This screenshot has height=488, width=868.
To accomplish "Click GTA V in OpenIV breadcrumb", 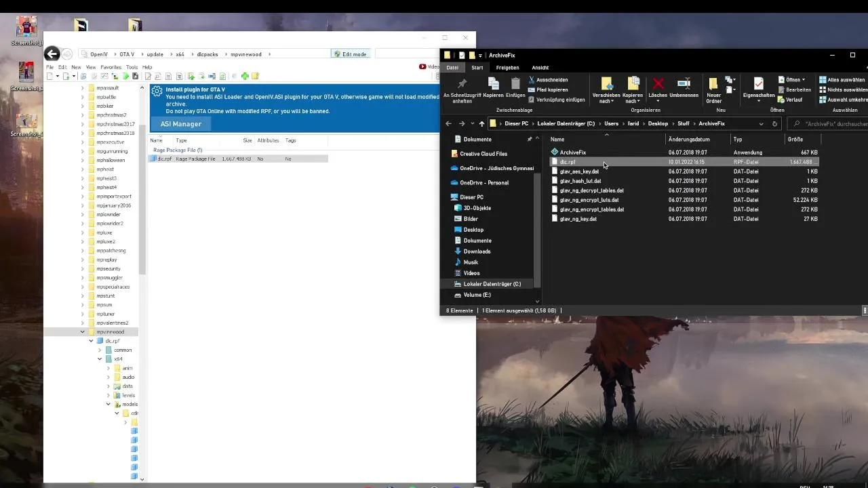I will point(127,54).
